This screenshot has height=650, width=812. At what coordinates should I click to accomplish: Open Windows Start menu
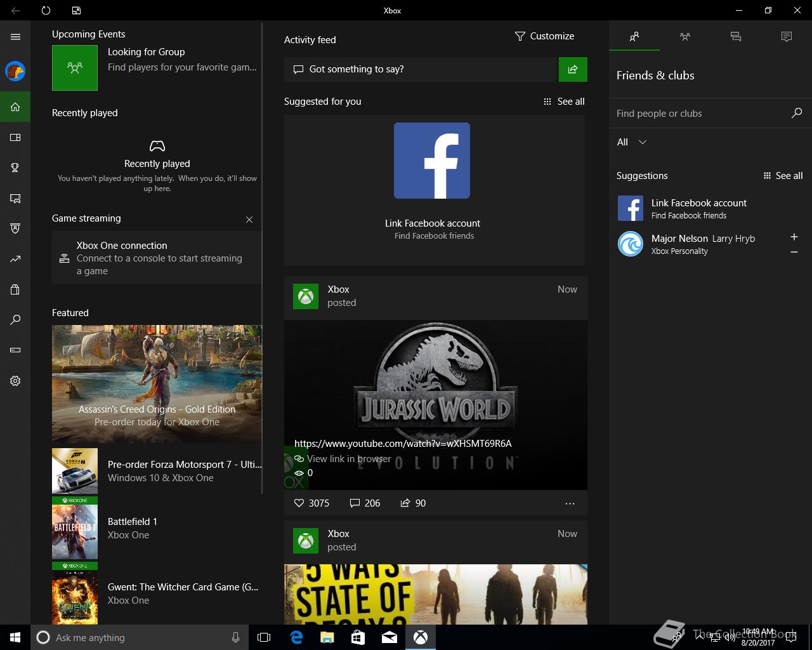tap(15, 637)
